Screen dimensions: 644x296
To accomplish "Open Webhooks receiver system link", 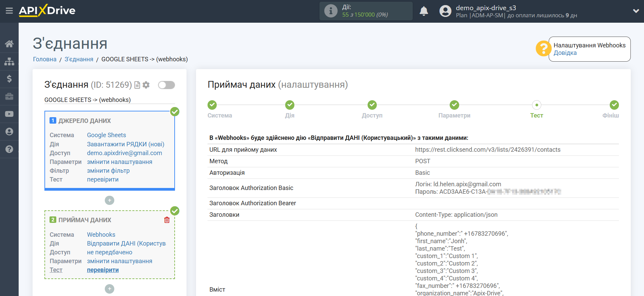I will coord(101,235).
